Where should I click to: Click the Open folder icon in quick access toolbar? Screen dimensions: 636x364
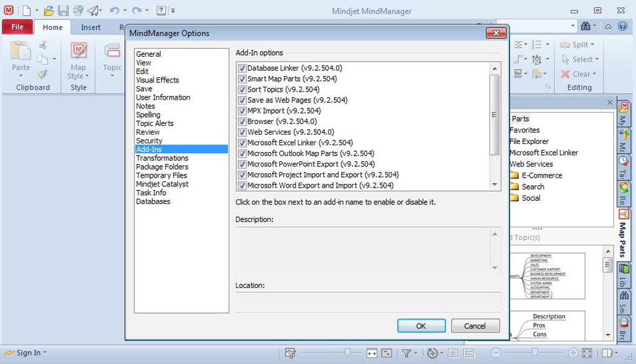tap(49, 11)
